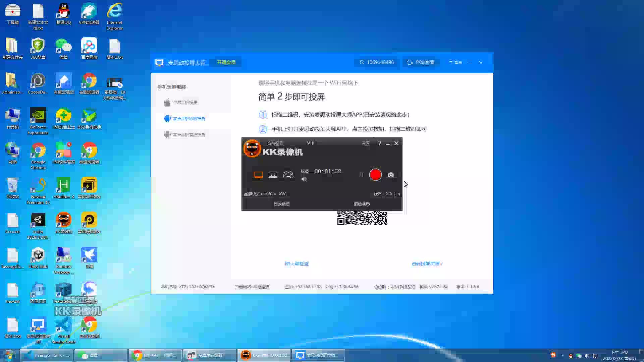Viewport: 644px width, 362px height.
Task: Change the 标清 quality setting
Action: [x=305, y=171]
